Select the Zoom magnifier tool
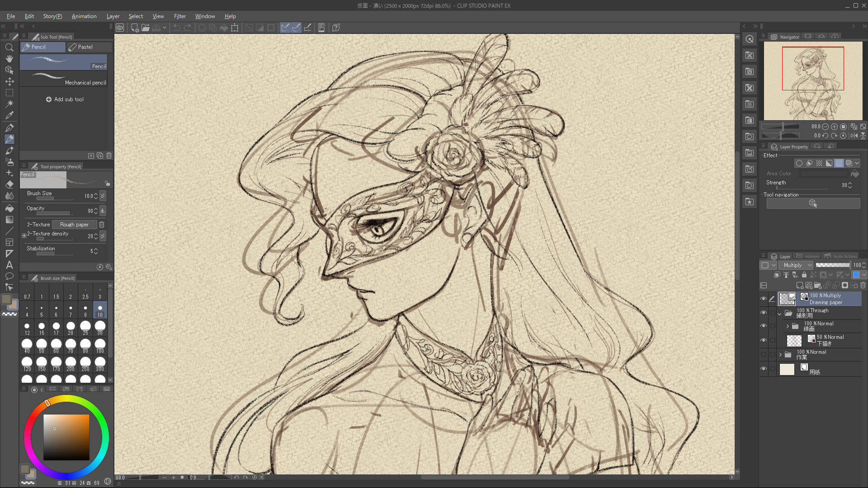 9,47
